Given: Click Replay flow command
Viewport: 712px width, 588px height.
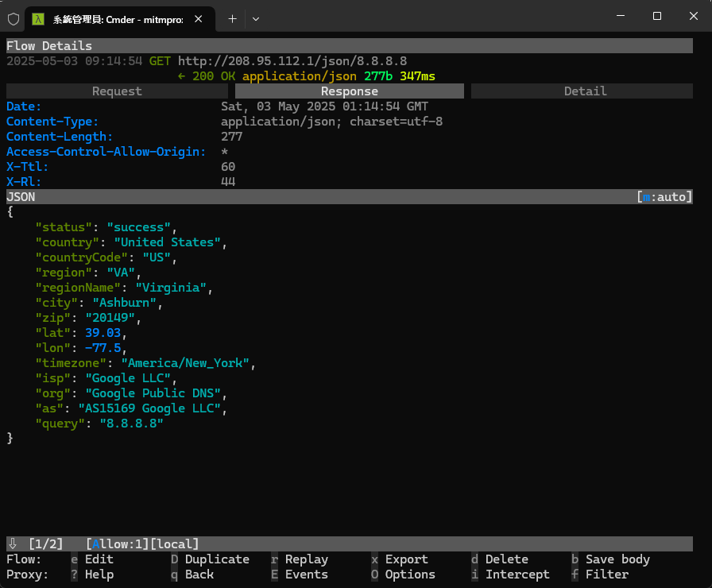Looking at the screenshot, I should 306,559.
